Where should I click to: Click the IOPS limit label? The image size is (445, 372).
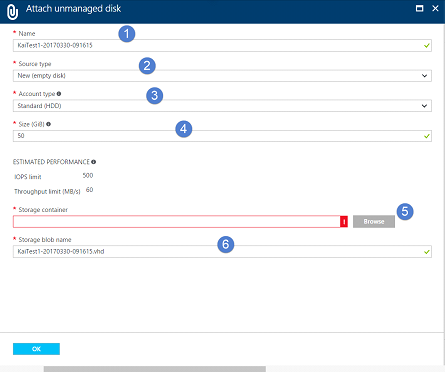point(28,177)
